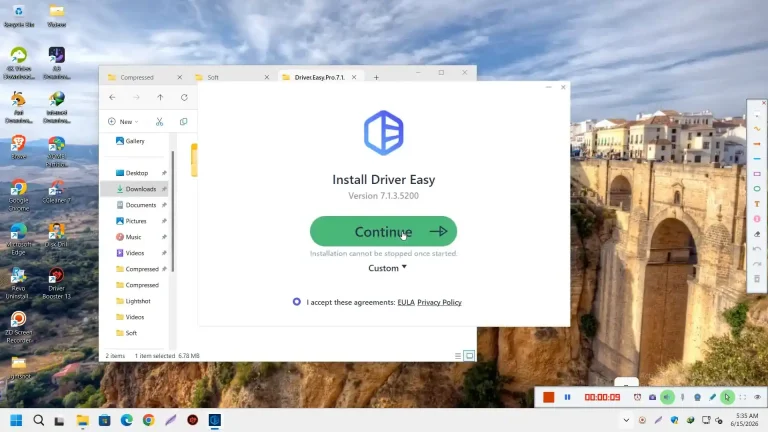Screen dimensions: 768x432
Task: Open the EULA link
Action: (x=406, y=302)
